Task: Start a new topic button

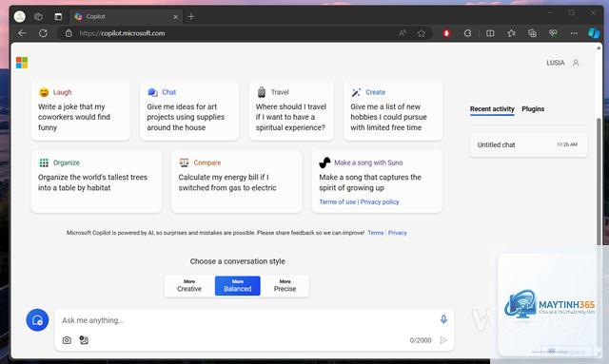Action: point(37,320)
